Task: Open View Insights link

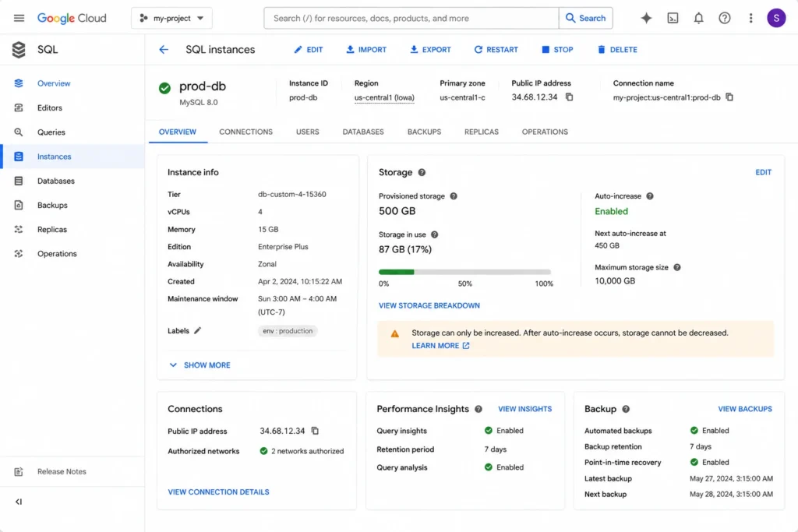Action: [524, 409]
